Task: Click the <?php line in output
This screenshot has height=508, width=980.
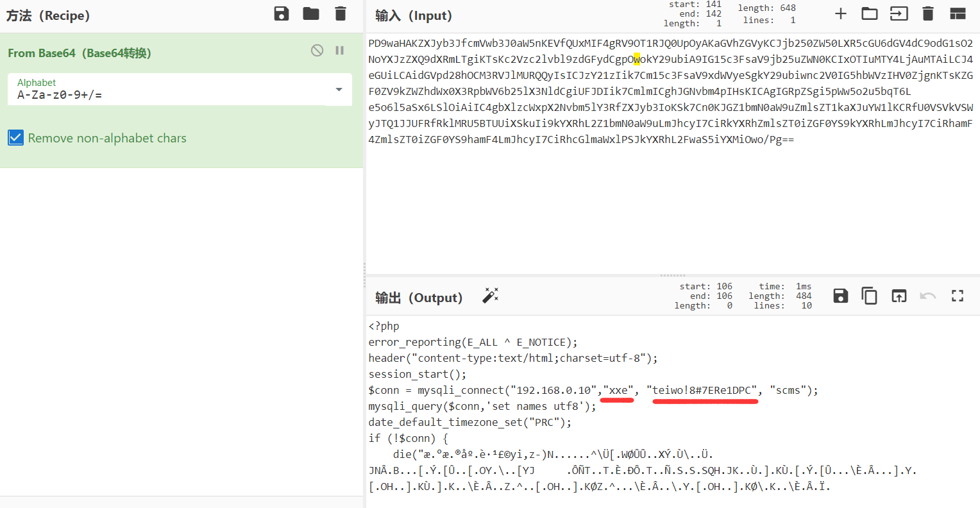Action: click(x=384, y=326)
